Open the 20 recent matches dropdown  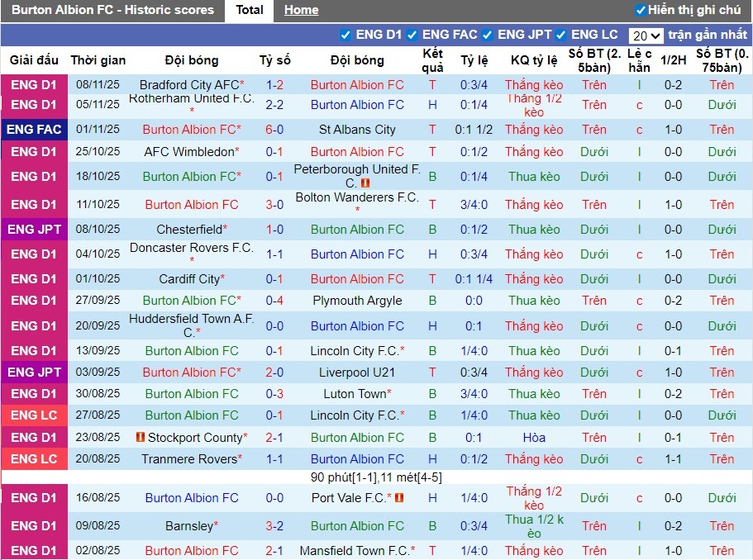(x=646, y=36)
